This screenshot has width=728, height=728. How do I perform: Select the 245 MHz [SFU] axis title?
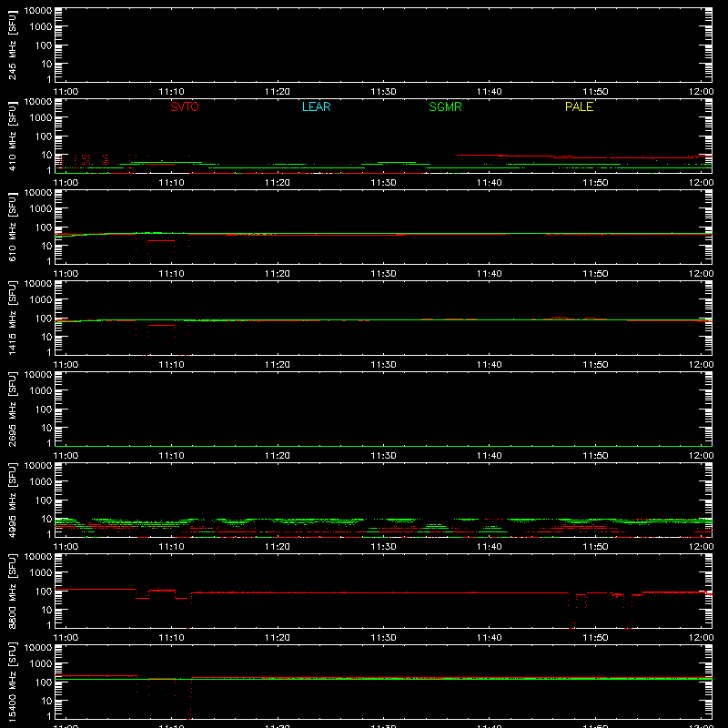tap(13, 45)
